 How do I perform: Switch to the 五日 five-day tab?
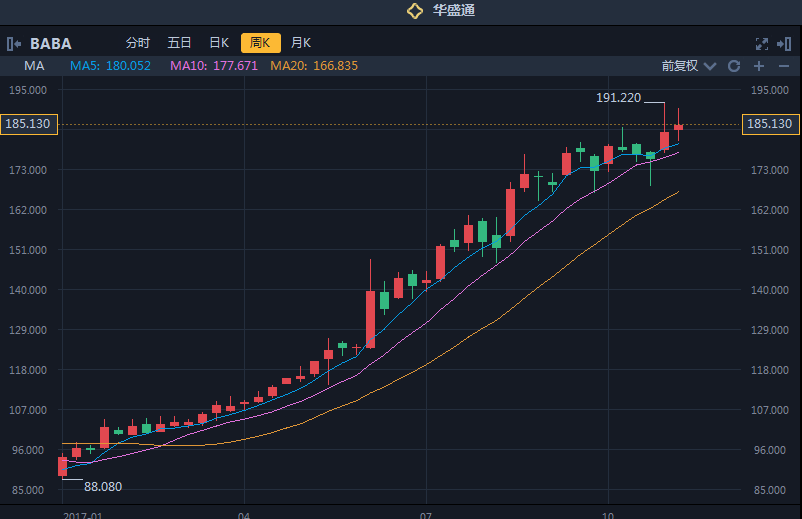(179, 43)
